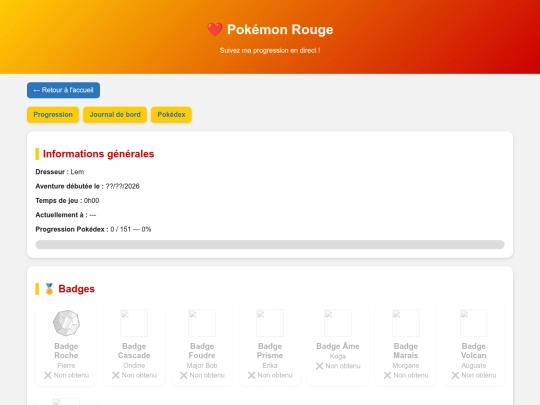Click the gym leader name 'Koga'
This screenshot has width=540, height=405.
coord(338,356)
